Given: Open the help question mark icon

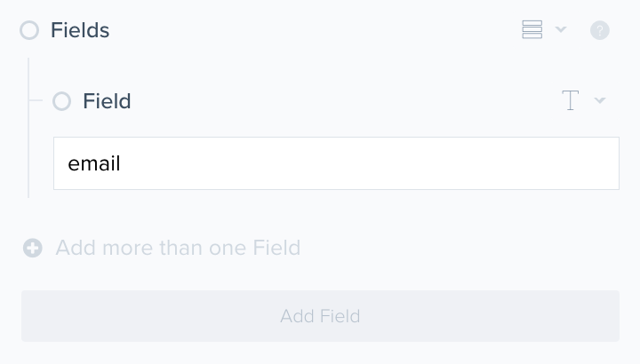Looking at the screenshot, I should tap(600, 30).
